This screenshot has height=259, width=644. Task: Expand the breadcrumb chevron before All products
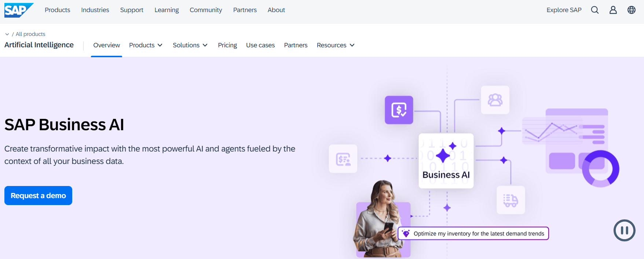[x=7, y=34]
